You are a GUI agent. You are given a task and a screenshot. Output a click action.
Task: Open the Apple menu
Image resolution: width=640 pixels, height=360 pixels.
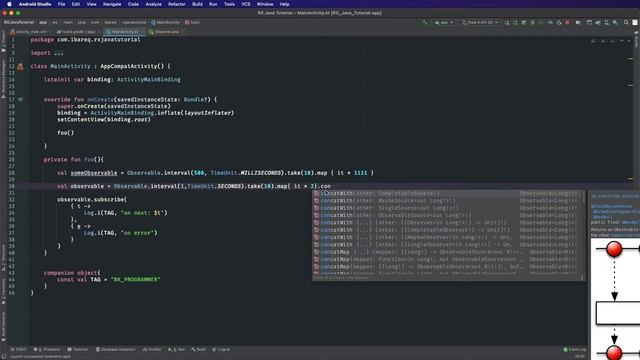[9, 4]
